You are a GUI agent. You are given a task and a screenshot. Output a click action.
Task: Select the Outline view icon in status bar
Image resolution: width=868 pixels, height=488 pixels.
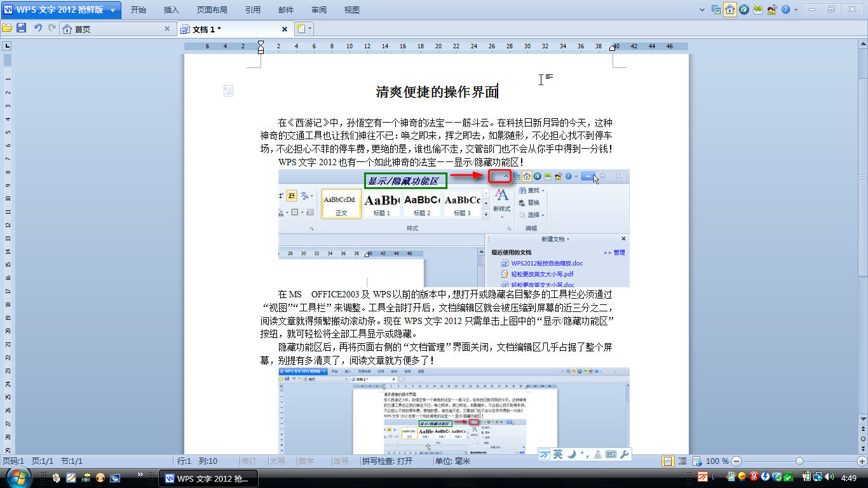point(682,461)
